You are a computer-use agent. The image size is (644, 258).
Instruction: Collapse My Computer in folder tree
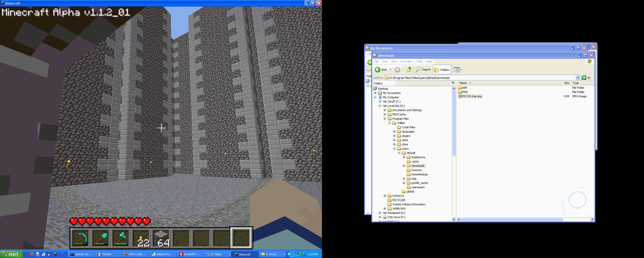375,97
